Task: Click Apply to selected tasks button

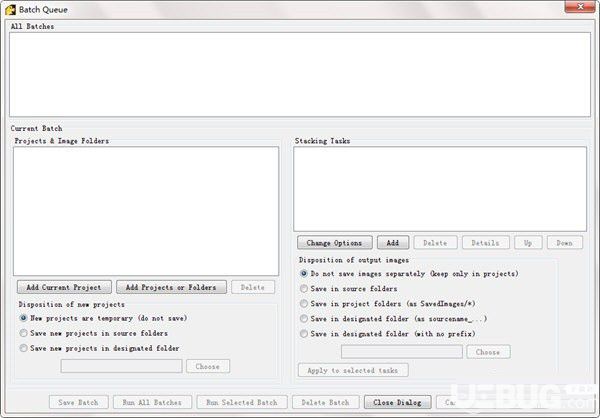Action: point(353,370)
